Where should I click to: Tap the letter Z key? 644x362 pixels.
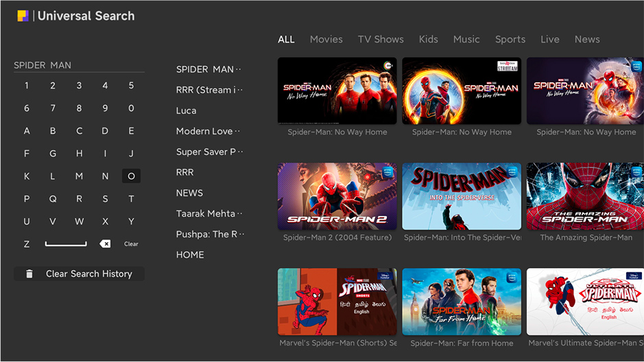coord(27,244)
